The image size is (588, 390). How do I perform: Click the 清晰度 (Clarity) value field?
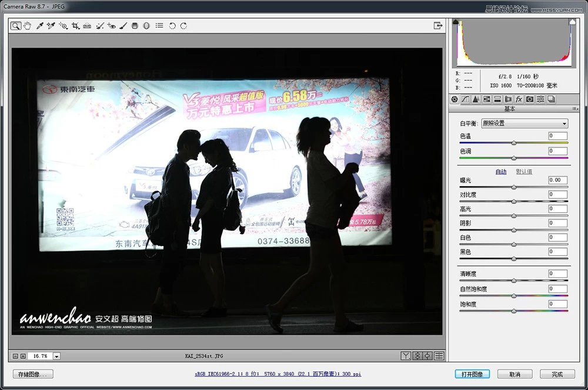(557, 274)
